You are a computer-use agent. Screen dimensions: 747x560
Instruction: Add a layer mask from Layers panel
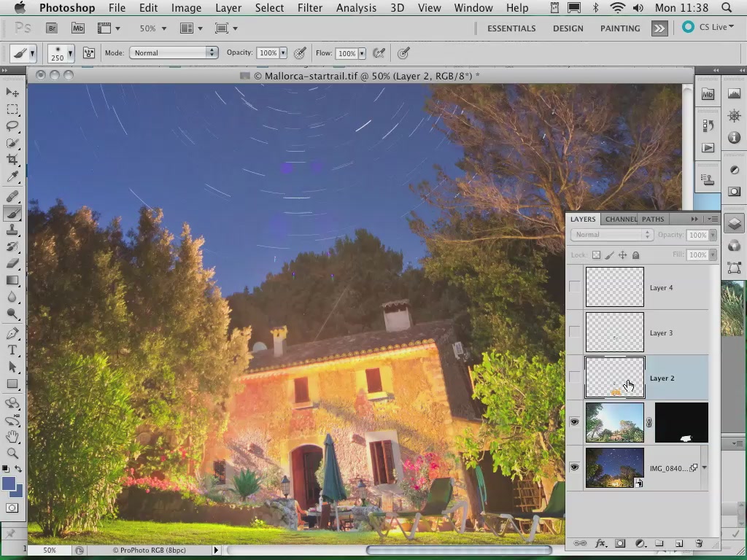pyautogui.click(x=620, y=542)
